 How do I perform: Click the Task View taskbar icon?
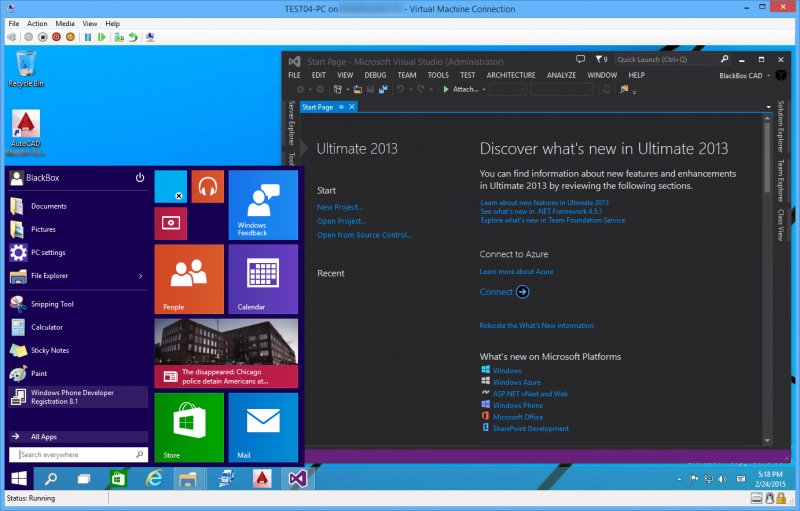click(x=84, y=479)
